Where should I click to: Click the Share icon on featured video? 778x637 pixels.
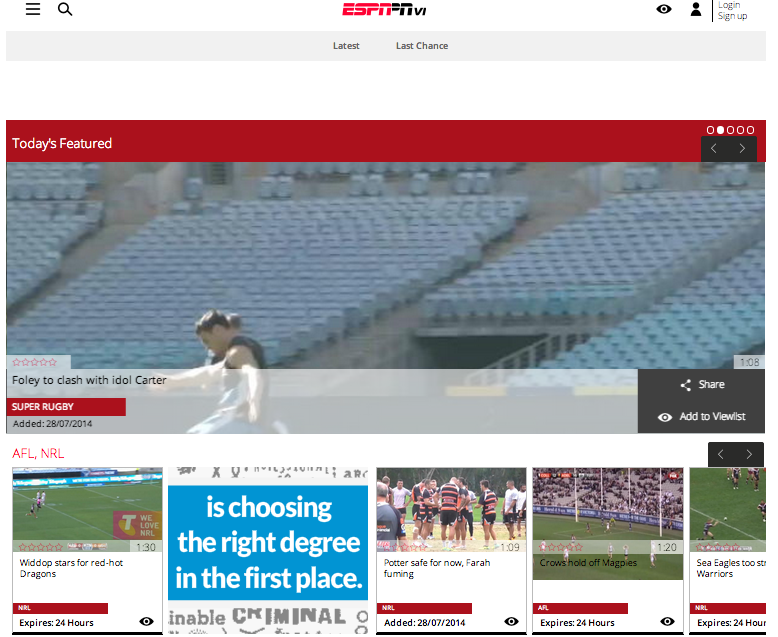coord(686,385)
